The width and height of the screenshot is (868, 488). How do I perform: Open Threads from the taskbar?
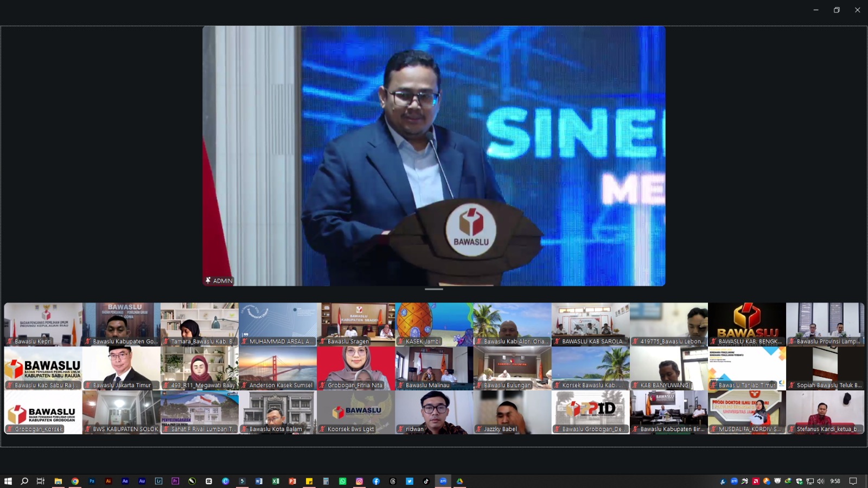pos(393,481)
